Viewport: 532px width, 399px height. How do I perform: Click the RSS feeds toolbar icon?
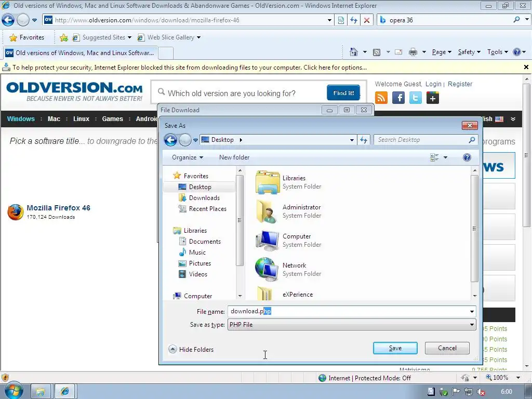[x=377, y=52]
